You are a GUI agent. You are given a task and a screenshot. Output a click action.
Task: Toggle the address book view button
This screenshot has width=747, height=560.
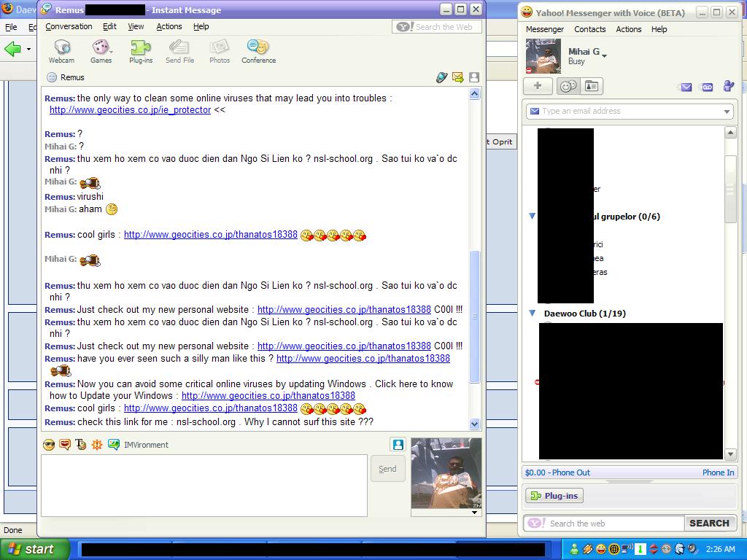[591, 86]
